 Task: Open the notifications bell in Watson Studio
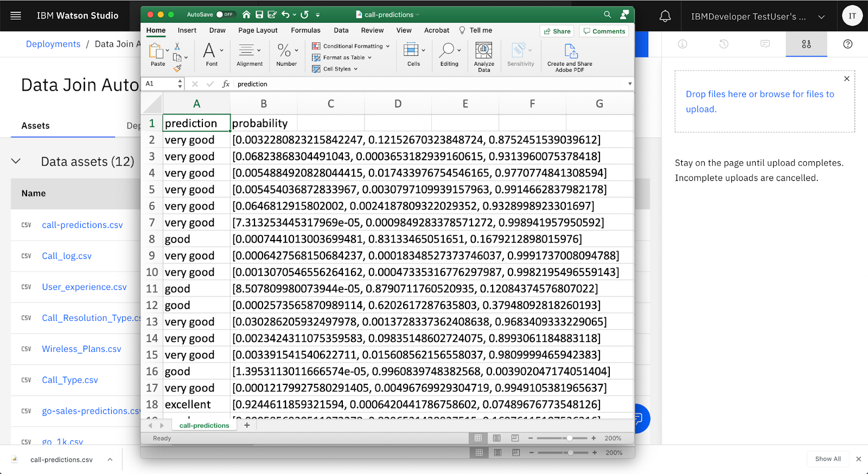tap(665, 16)
